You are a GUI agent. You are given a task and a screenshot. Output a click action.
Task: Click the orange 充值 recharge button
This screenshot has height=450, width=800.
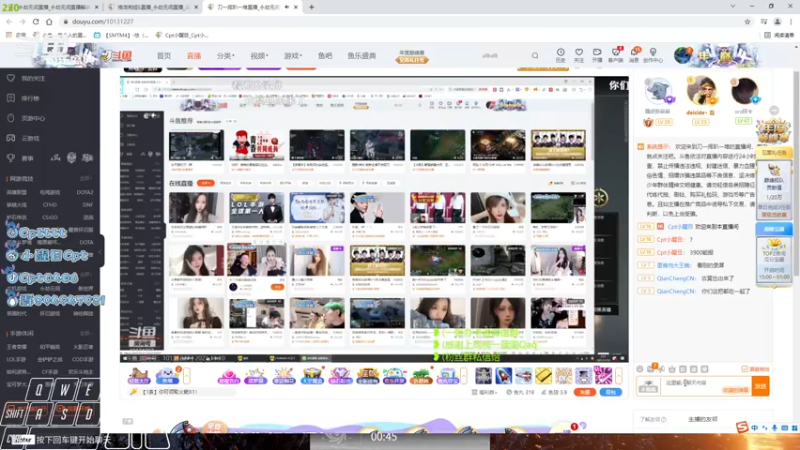[585, 392]
